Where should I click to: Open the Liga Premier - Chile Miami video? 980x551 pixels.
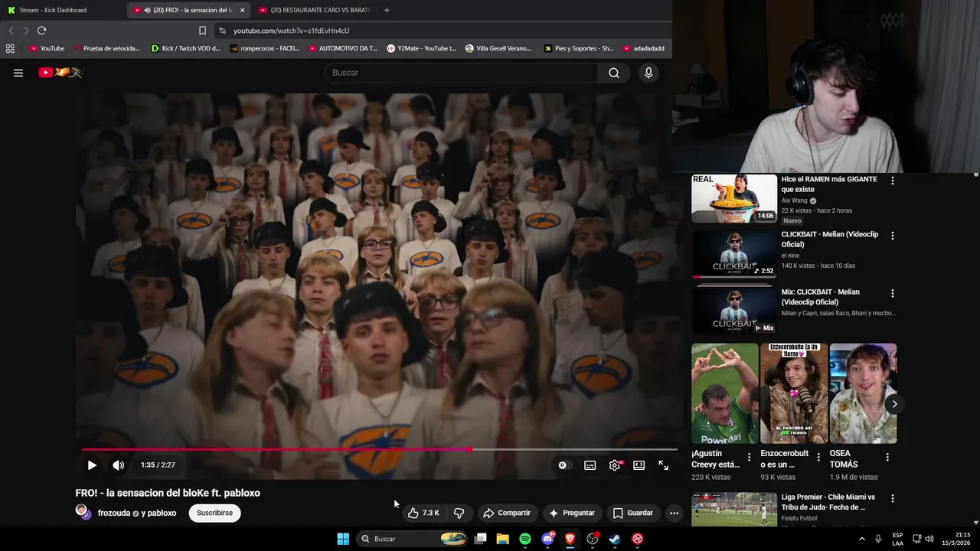click(734, 510)
